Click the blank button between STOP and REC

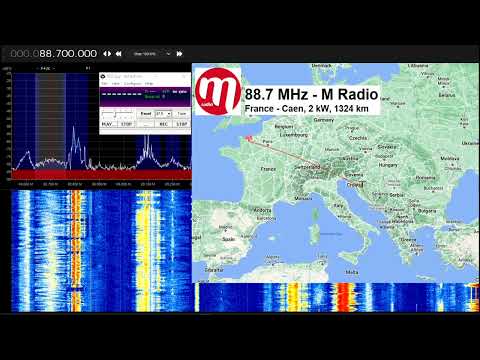tap(145, 124)
